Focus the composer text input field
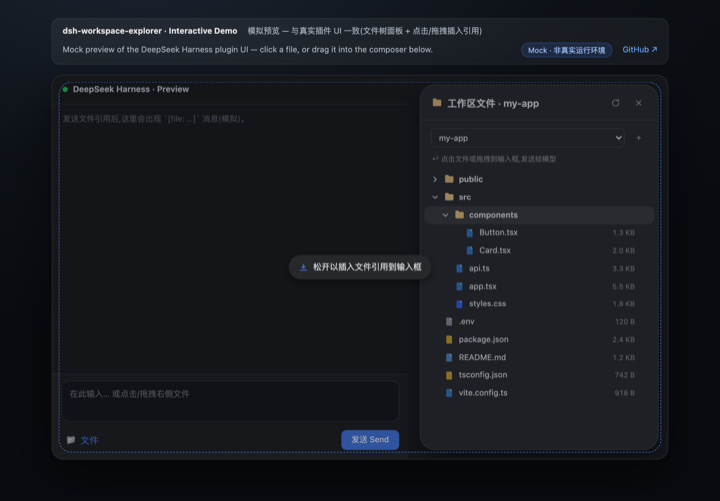The image size is (720, 501). [230, 400]
